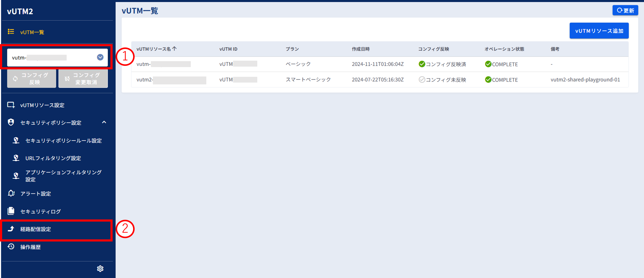Click icon beside セキュリティポリシールール設定
644x278 pixels.
click(16, 141)
